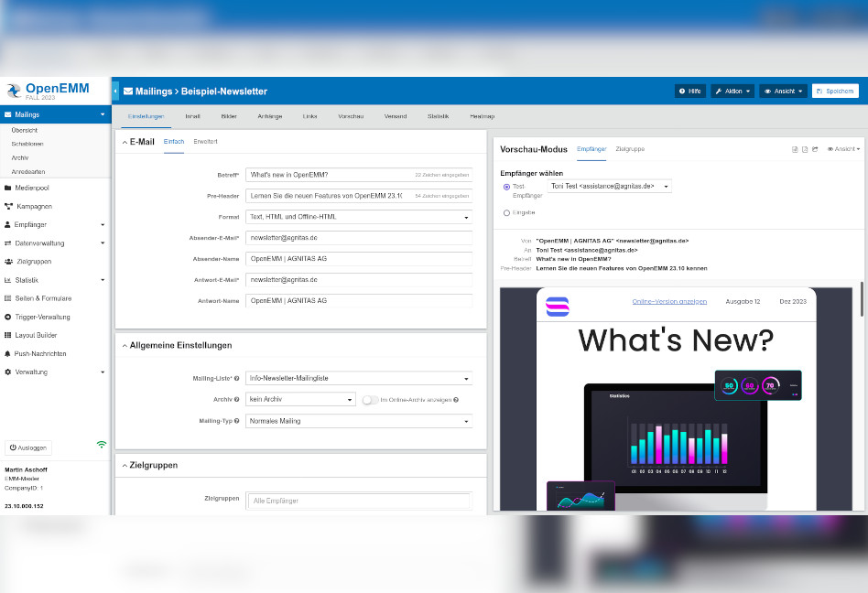The image size is (868, 593).
Task: Click the help icon beside Archiv label
Action: coord(236,399)
